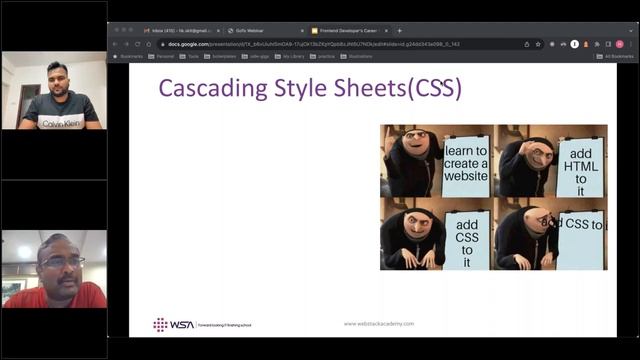
Task: Switch to the Gmail Inbox tab
Action: coord(181,31)
